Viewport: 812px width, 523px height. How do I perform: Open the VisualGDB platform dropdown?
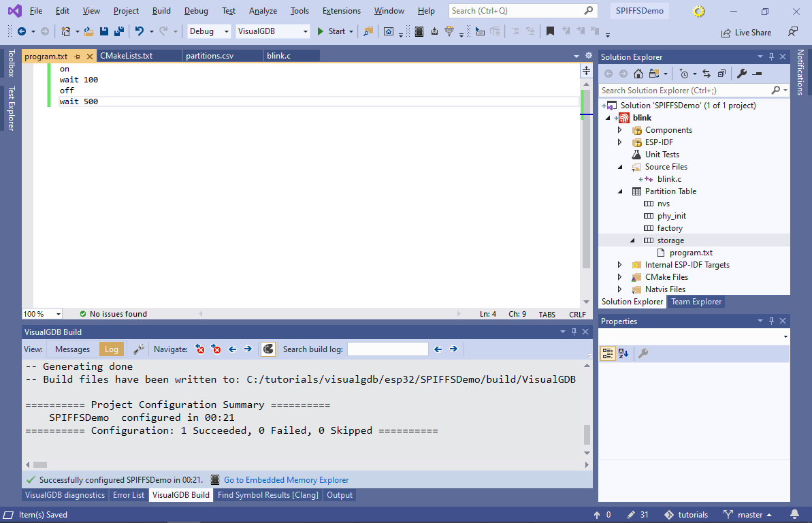[x=272, y=31]
